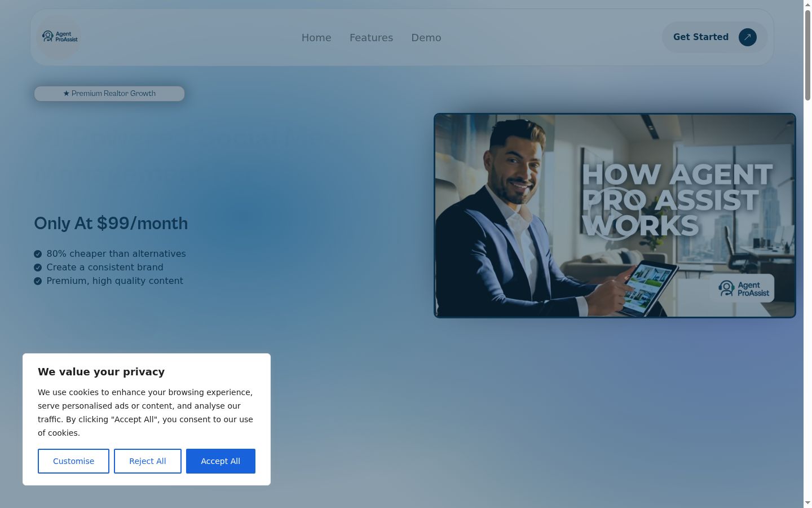The width and height of the screenshot is (812, 508).
Task: Click the 'Only At $99/month' heading
Action: (111, 224)
